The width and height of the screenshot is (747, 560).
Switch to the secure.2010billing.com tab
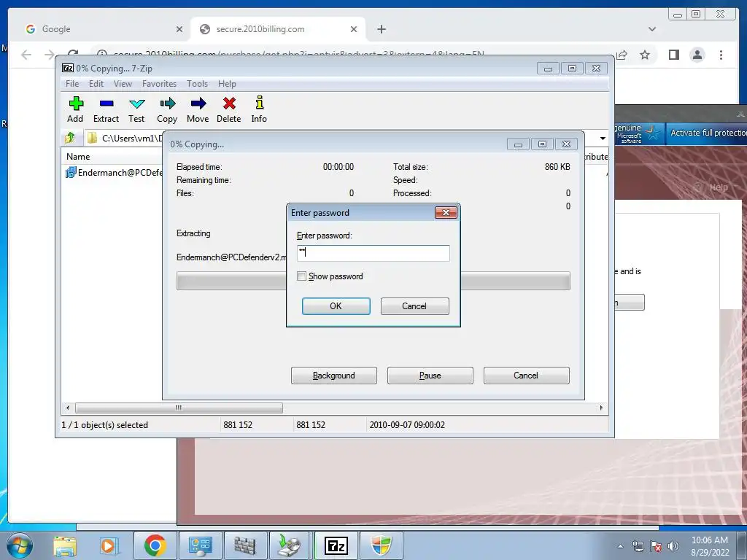pyautogui.click(x=278, y=29)
